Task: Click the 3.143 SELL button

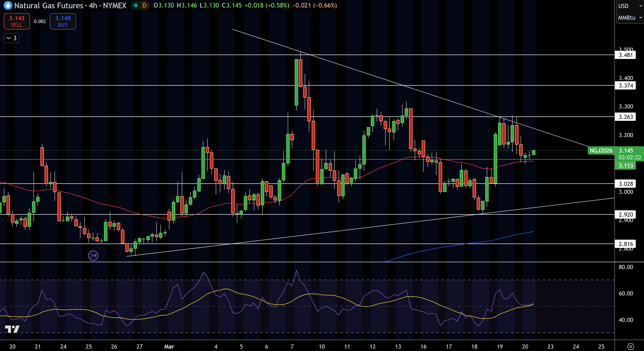Action: coord(17,21)
